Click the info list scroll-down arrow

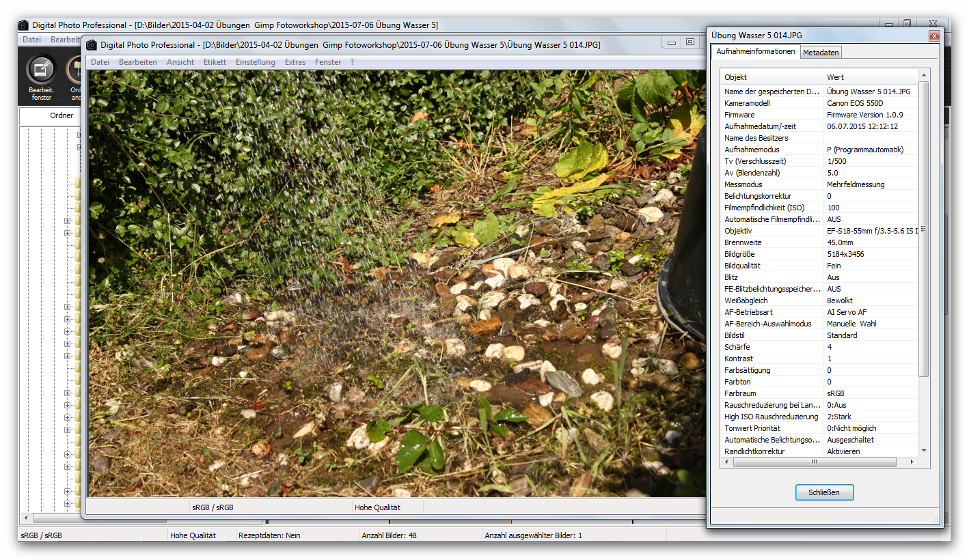coord(924,451)
